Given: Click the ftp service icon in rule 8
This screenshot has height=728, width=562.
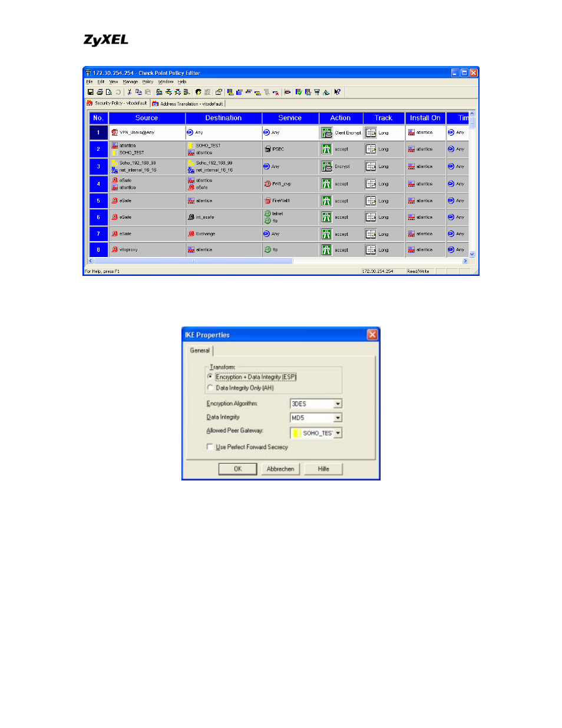Looking at the screenshot, I should click(x=267, y=250).
